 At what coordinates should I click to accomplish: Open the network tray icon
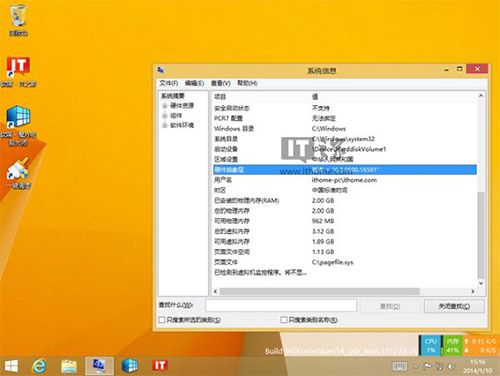tap(439, 367)
